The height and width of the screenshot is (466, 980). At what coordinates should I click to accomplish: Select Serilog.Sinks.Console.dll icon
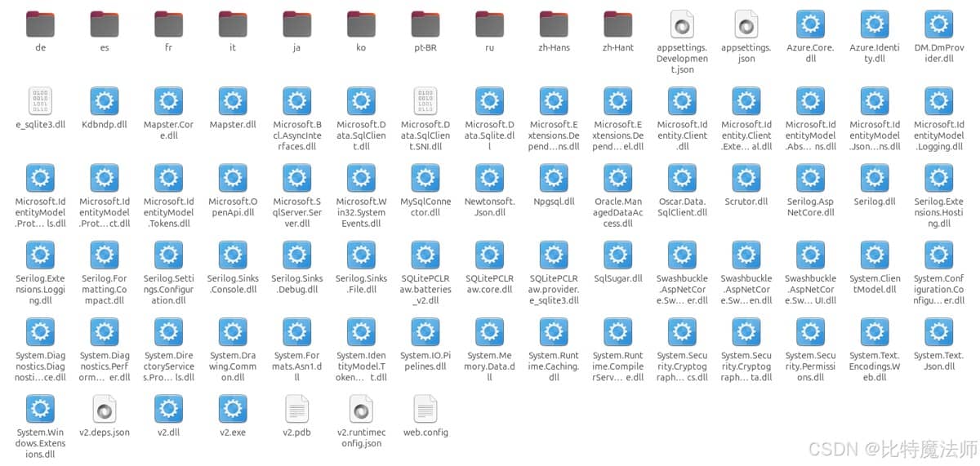point(233,255)
